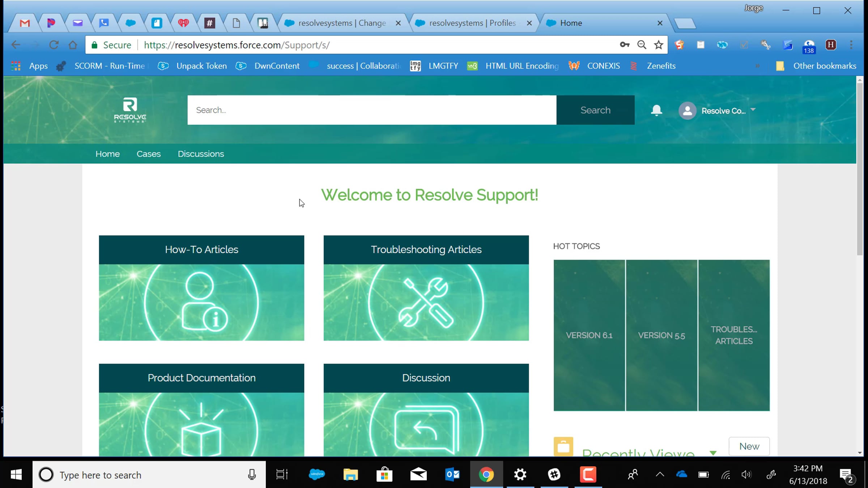Bookmark page with the star icon
This screenshot has width=868, height=488.
tap(659, 45)
